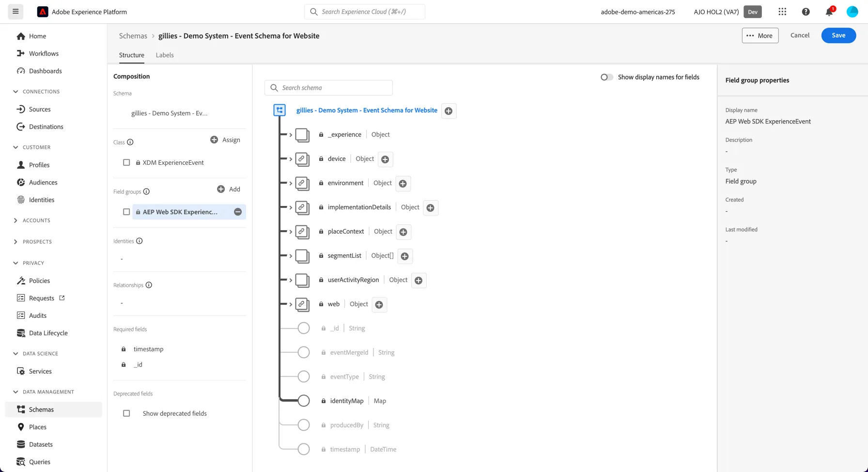Add a field under implementationDetails

click(x=430, y=208)
